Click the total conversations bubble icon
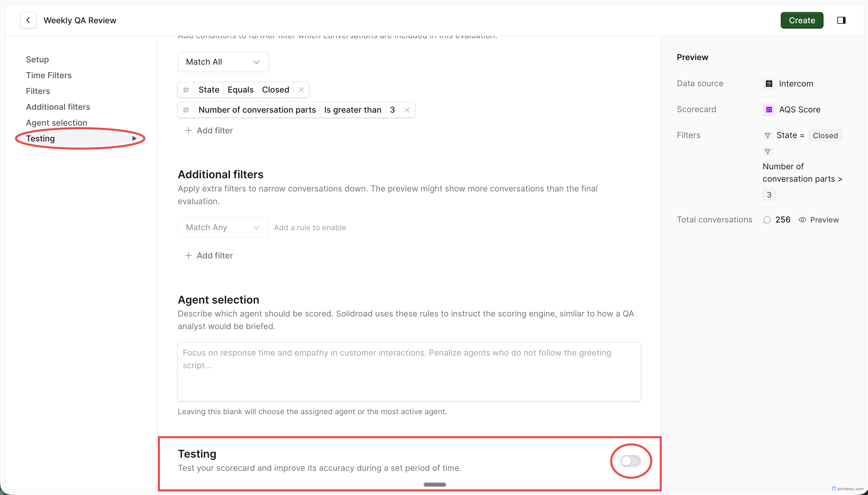 [x=767, y=220]
